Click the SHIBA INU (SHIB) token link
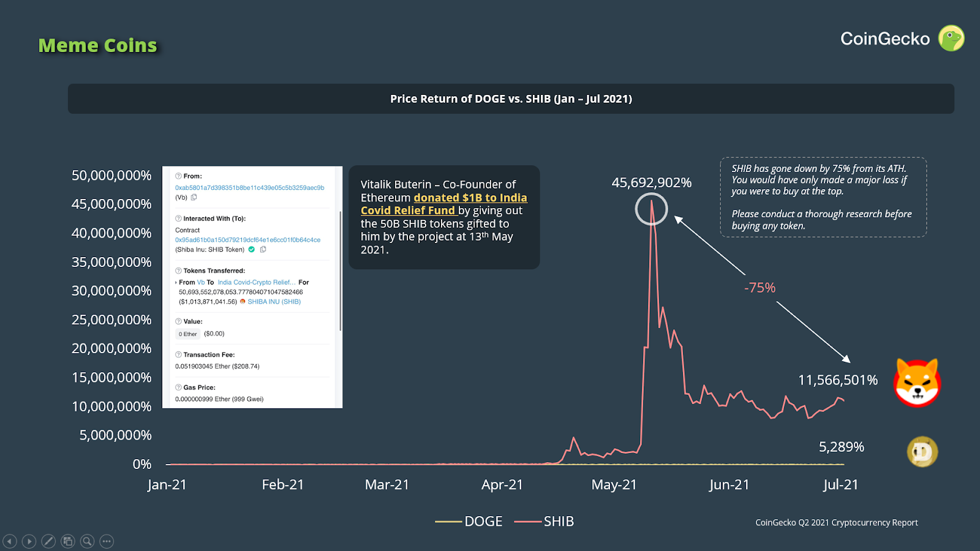Viewport: 980px width, 551px height. pyautogui.click(x=274, y=302)
